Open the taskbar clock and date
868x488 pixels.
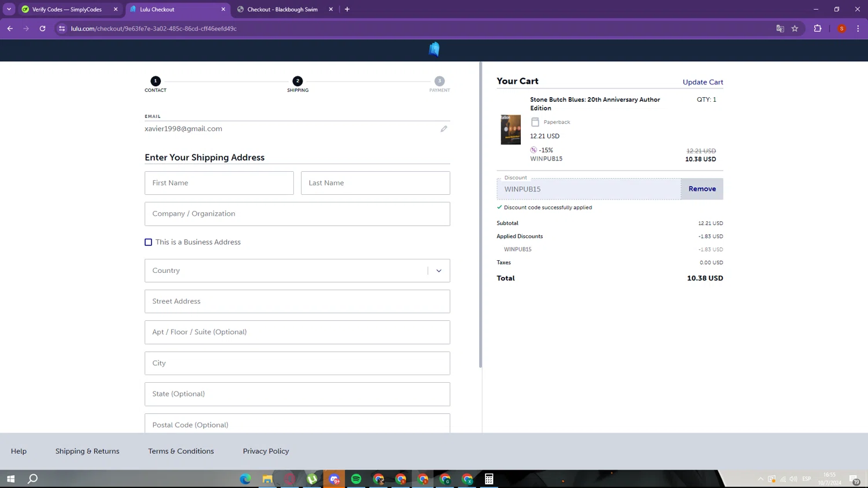click(830, 479)
